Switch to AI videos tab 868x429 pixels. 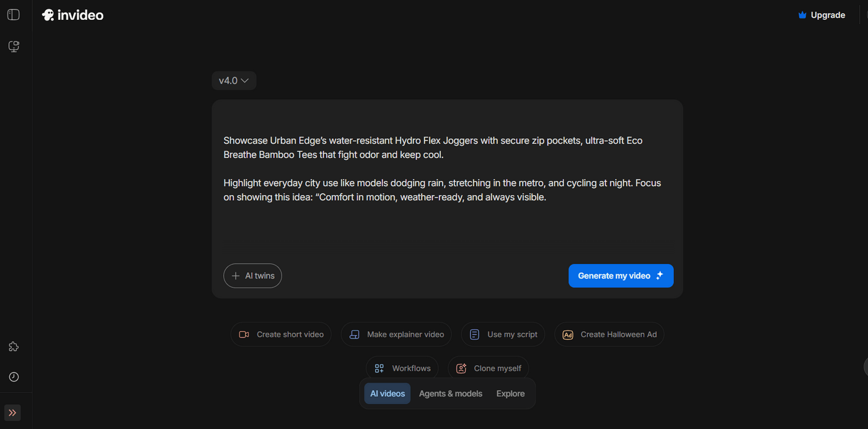pyautogui.click(x=387, y=394)
